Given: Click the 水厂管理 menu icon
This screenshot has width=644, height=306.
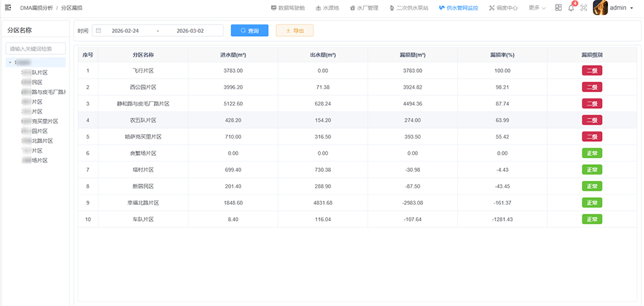Looking at the screenshot, I should tap(352, 8).
